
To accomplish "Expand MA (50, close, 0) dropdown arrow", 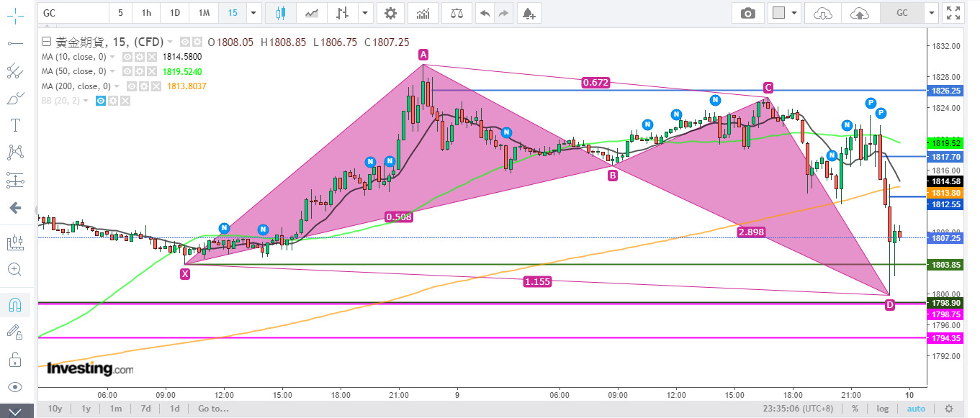I will [112, 71].
